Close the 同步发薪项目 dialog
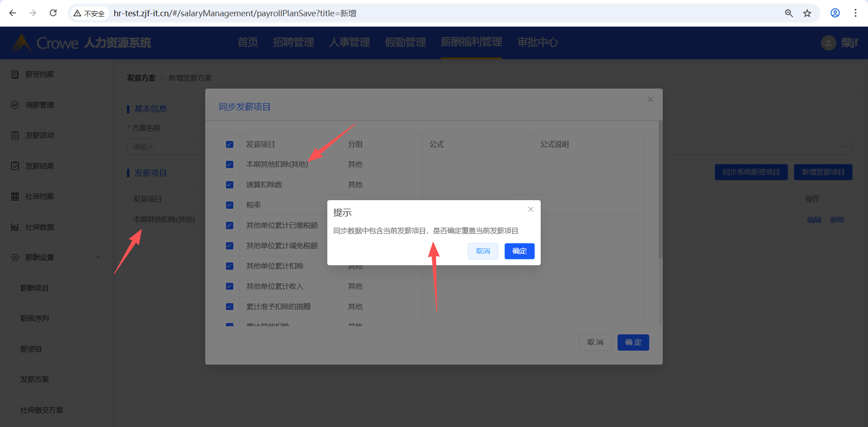 tap(651, 99)
